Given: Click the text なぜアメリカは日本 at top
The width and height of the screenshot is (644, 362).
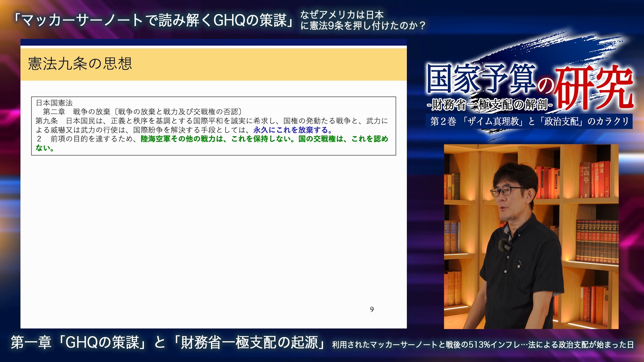Looking at the screenshot, I should 341,15.
